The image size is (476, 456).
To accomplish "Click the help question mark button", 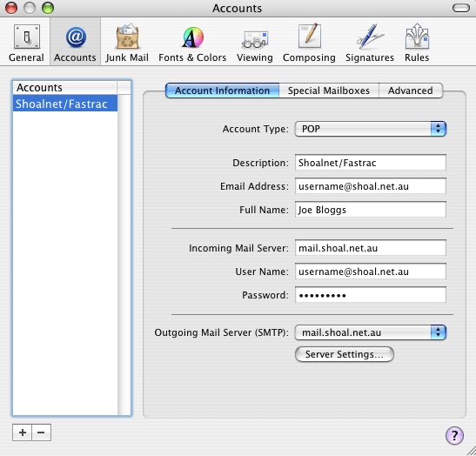I will 454,436.
